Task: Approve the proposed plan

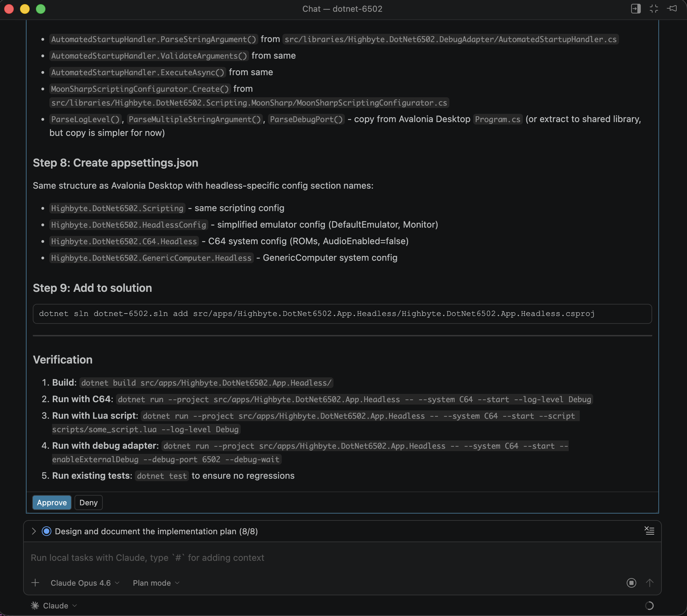Action: (52, 503)
